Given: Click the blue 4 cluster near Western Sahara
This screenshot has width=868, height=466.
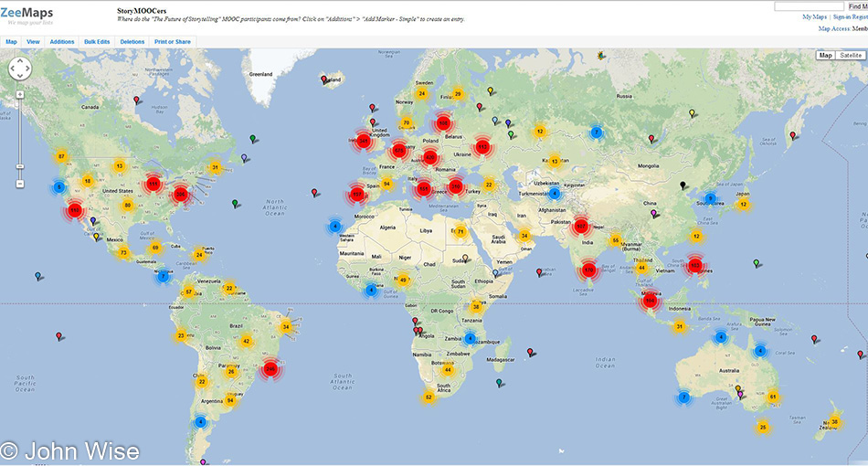Looking at the screenshot, I should click(x=335, y=227).
